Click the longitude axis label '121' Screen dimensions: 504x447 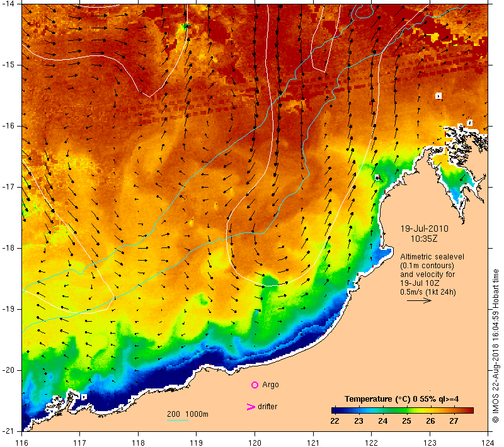click(x=313, y=443)
